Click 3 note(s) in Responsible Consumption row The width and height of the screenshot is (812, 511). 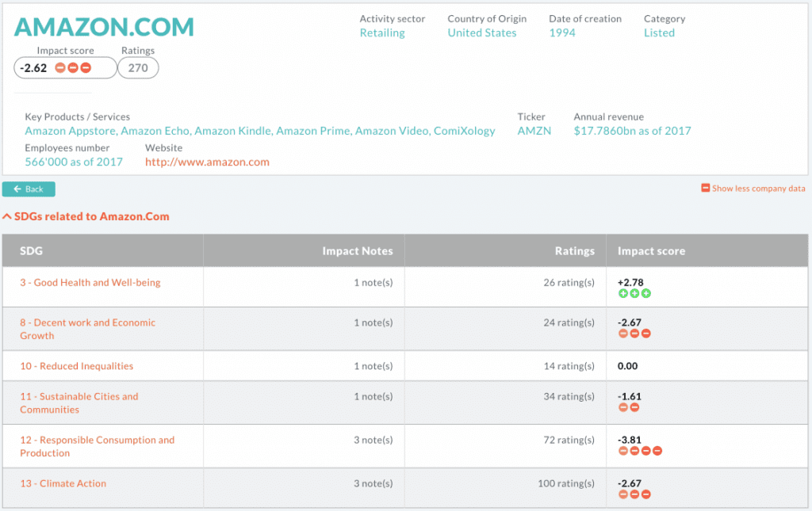(x=373, y=440)
